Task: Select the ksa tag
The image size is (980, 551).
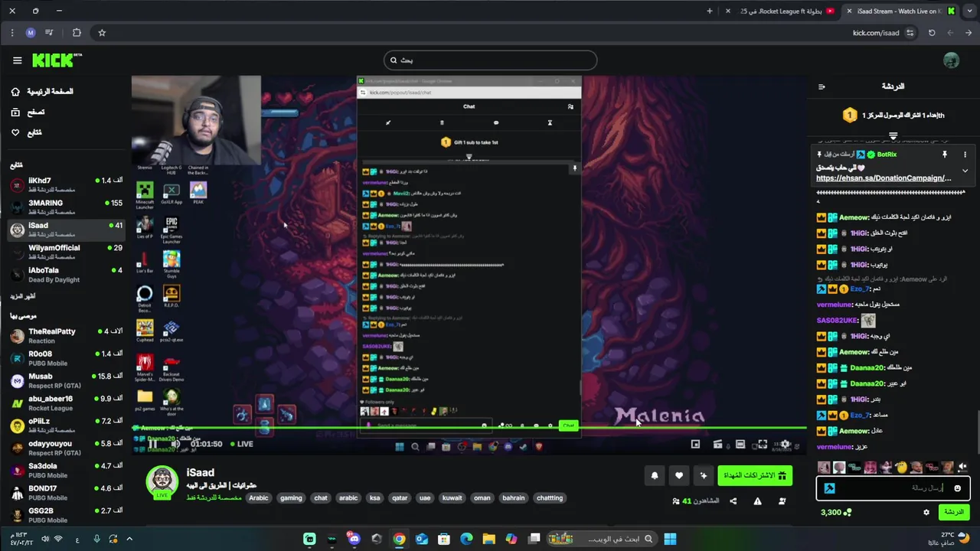Action: pyautogui.click(x=374, y=498)
